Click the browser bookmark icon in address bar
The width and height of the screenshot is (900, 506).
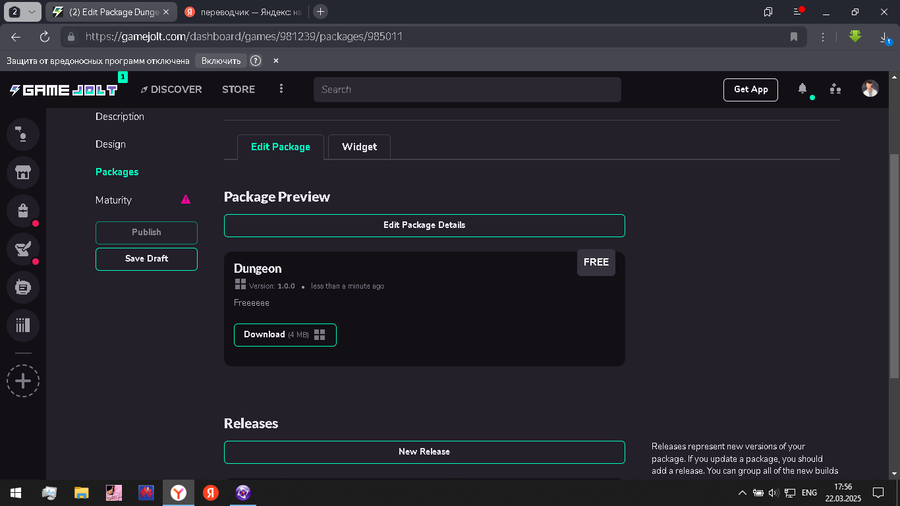pos(794,37)
